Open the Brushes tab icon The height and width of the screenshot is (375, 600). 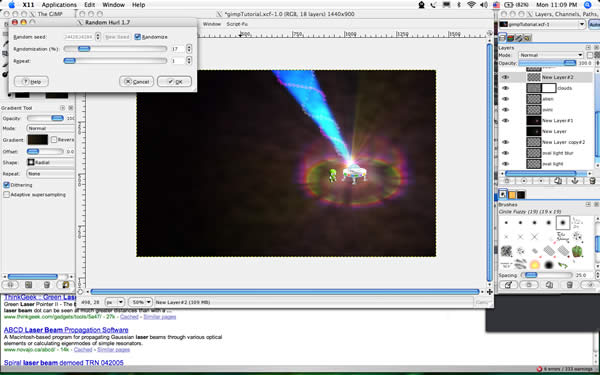pyautogui.click(x=503, y=195)
